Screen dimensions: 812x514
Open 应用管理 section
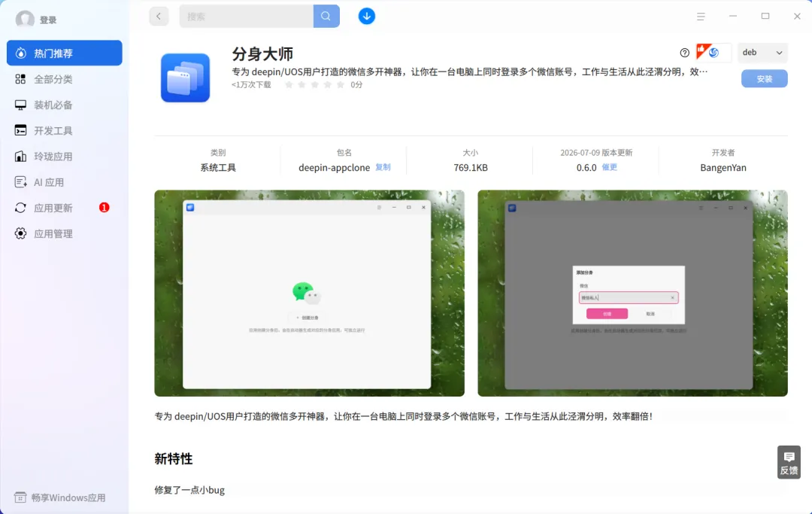pos(64,234)
